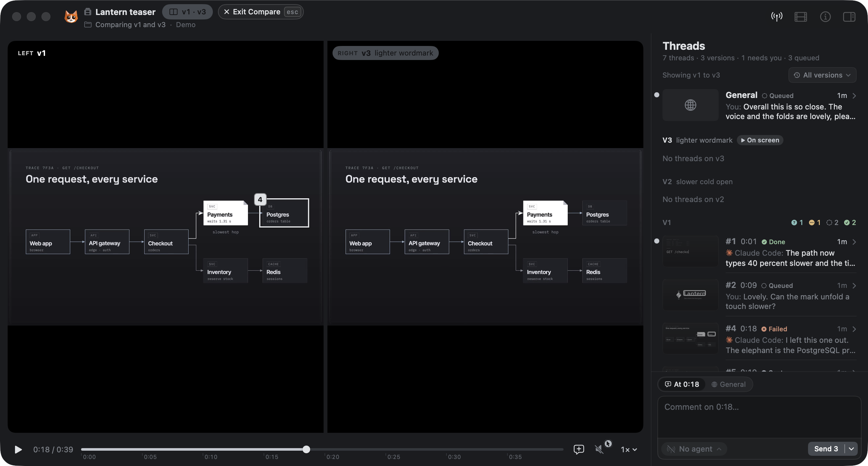Screen dimensions: 868x466
Task: Unmute audio with the speaker icon
Action: point(599,449)
